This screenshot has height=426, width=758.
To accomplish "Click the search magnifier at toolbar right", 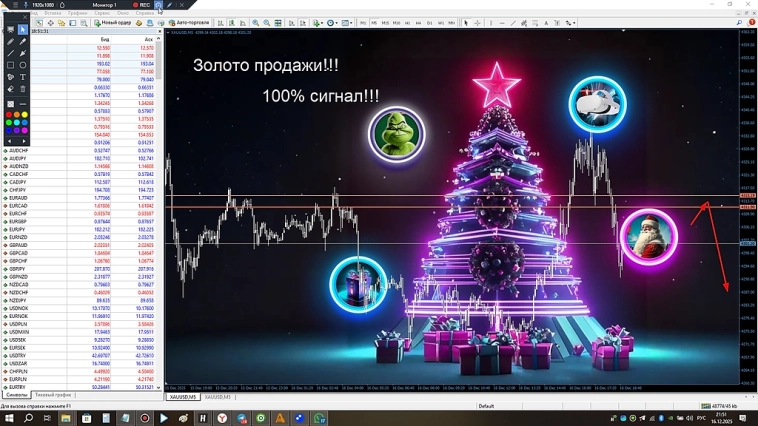I will click(x=740, y=23).
